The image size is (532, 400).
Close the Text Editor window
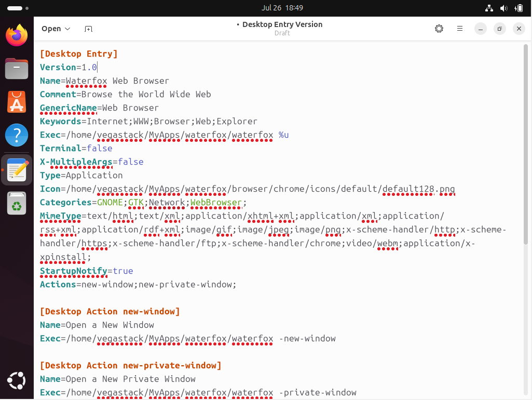519,29
